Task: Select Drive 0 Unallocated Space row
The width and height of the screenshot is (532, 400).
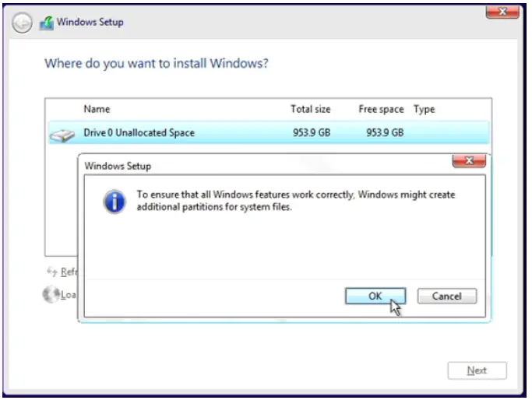Action: pyautogui.click(x=269, y=132)
